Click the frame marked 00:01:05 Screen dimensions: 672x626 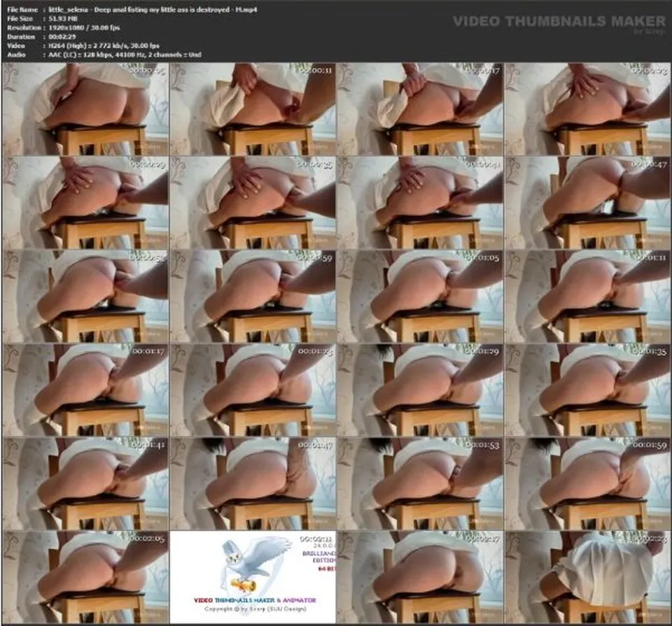(421, 297)
